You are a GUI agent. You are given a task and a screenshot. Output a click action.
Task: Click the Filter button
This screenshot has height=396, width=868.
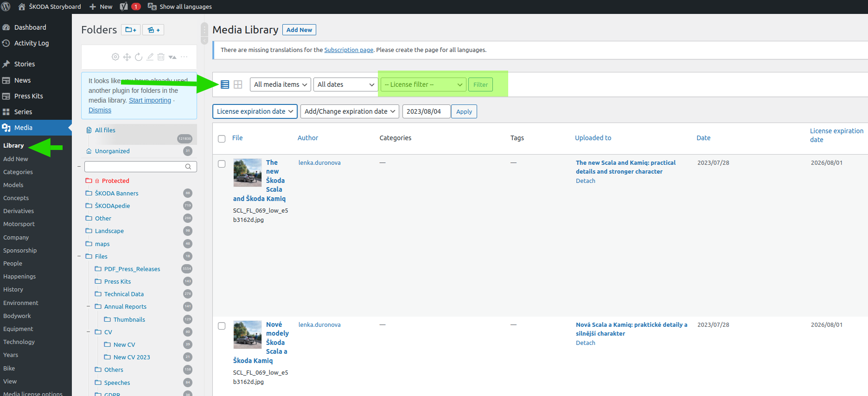480,84
